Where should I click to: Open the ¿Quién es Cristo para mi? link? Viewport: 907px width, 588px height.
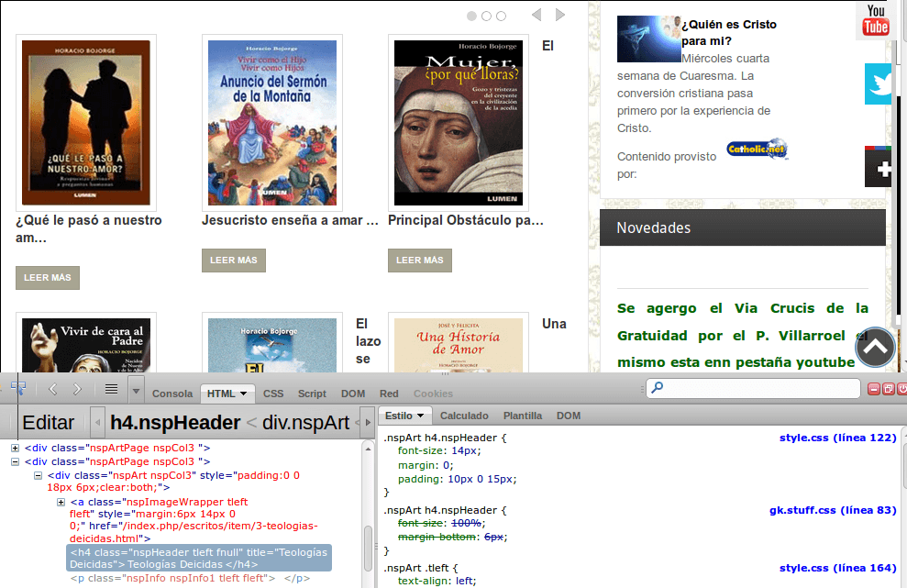pyautogui.click(x=729, y=32)
